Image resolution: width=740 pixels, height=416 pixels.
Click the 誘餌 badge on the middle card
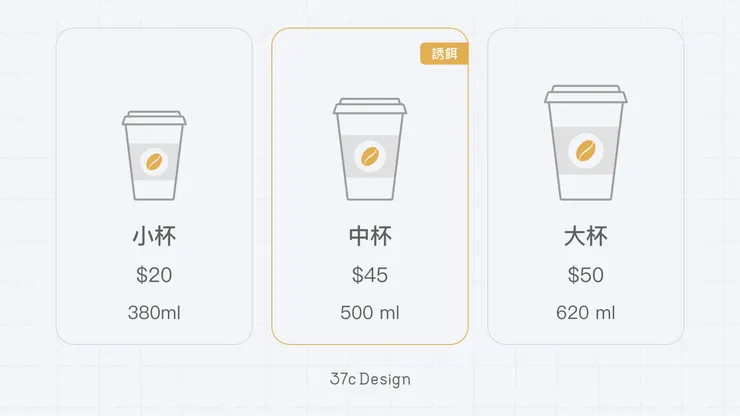click(444, 54)
